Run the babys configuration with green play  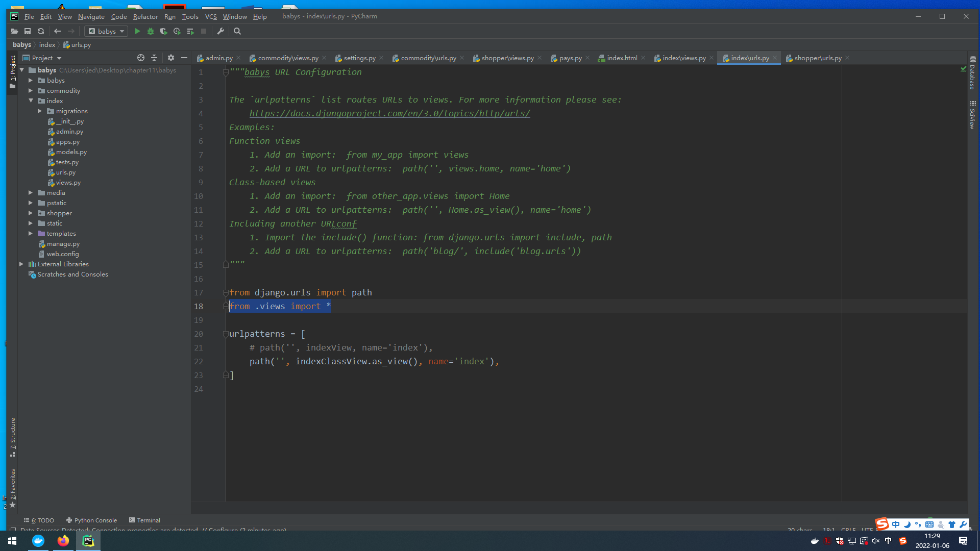(x=137, y=31)
